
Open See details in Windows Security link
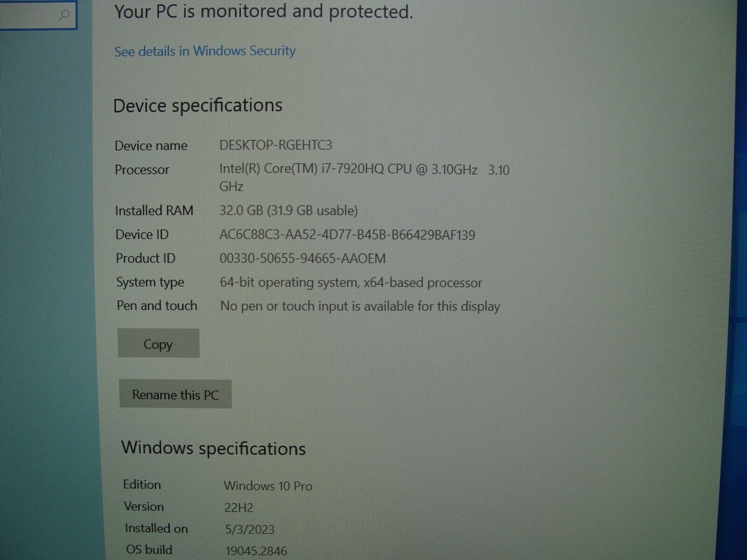[x=205, y=51]
